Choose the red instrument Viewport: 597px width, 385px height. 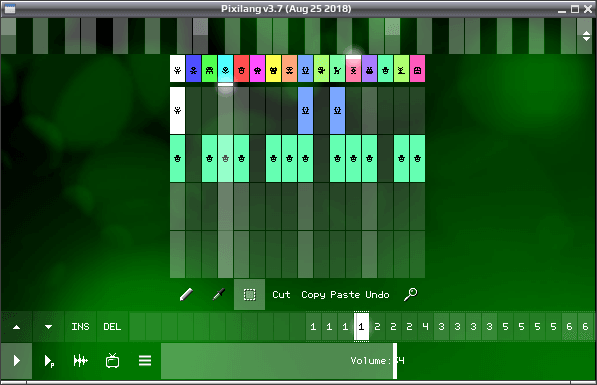pyautogui.click(x=241, y=69)
